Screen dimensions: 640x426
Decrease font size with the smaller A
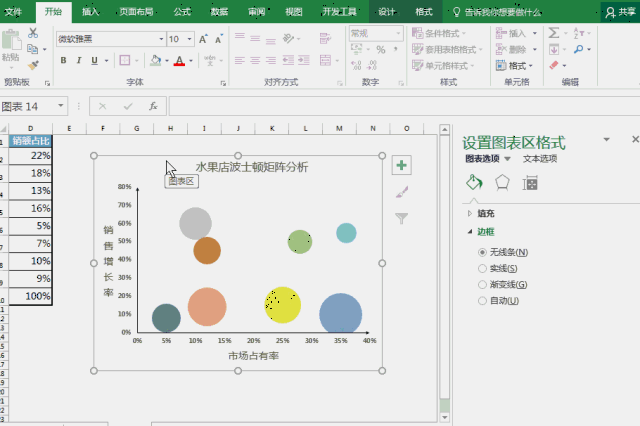[219, 39]
